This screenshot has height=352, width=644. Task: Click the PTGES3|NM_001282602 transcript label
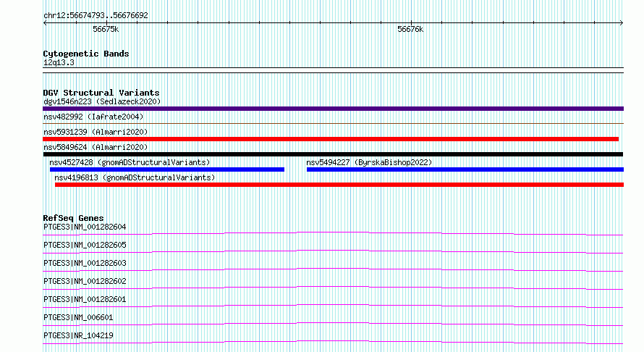(x=85, y=281)
